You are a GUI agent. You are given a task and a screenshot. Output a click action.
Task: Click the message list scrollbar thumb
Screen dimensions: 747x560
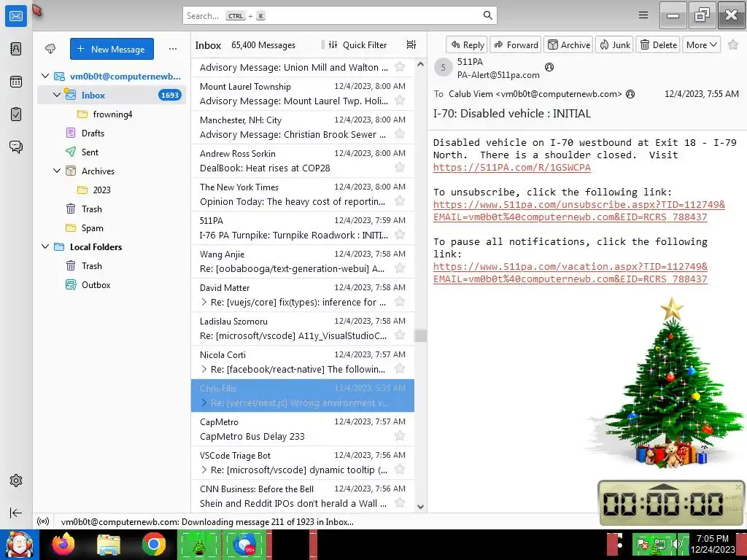pos(420,335)
